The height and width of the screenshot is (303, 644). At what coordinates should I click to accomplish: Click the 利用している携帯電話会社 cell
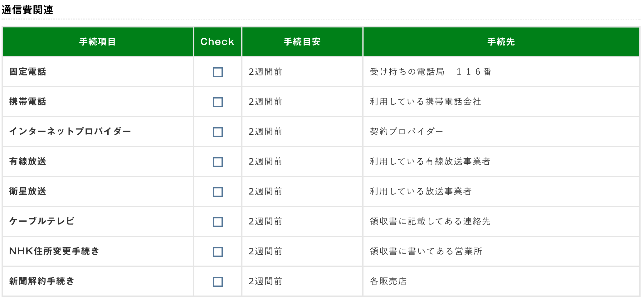425,102
